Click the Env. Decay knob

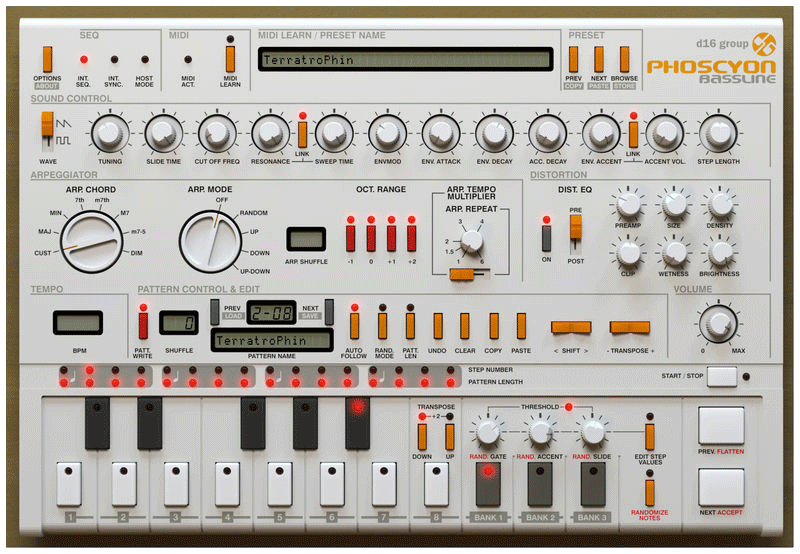click(494, 133)
